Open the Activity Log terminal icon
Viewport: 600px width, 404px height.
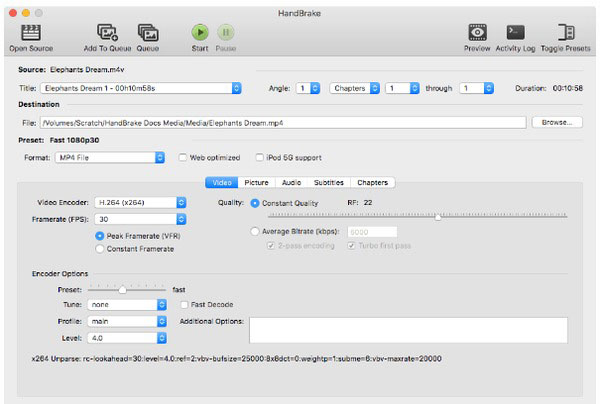click(515, 33)
